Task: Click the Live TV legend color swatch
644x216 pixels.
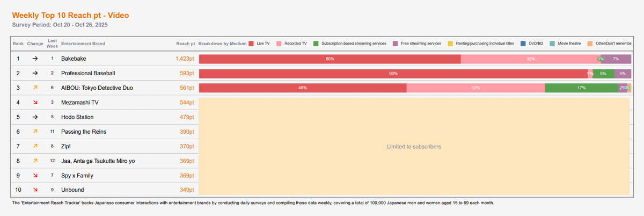Action: [251, 43]
